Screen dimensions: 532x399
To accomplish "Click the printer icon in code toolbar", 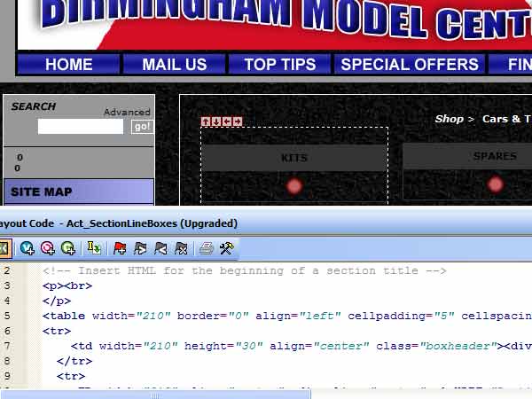I will (207, 248).
